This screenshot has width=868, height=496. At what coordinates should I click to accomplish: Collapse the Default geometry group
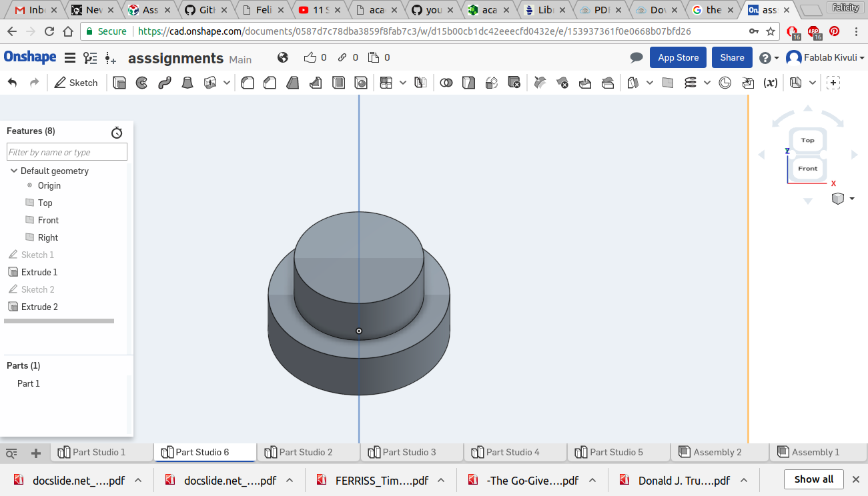[14, 171]
